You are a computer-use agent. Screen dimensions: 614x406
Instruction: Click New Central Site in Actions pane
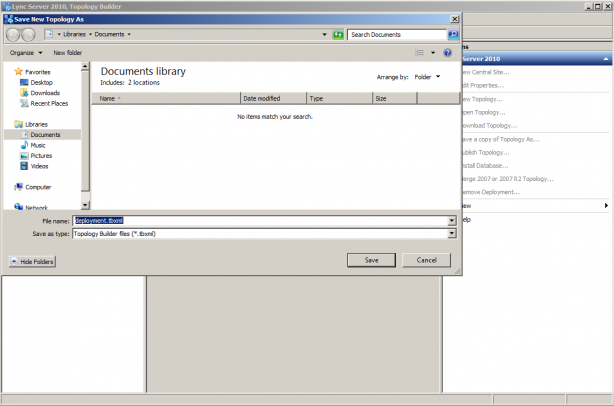[x=486, y=72]
